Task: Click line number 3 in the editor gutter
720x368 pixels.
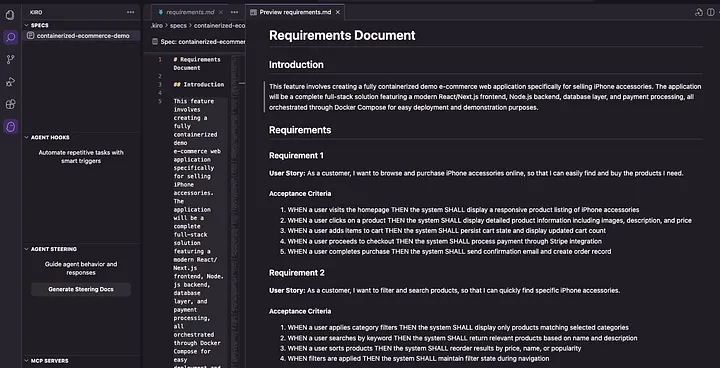Action: (x=160, y=85)
